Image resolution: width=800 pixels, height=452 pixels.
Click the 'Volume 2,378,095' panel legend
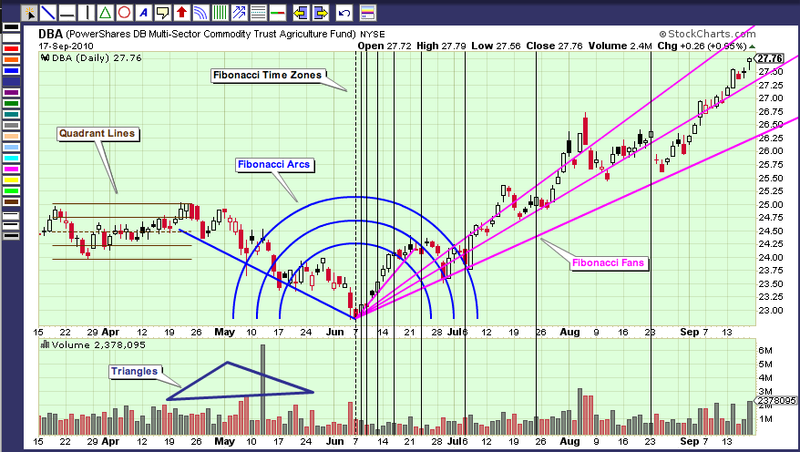(93, 345)
